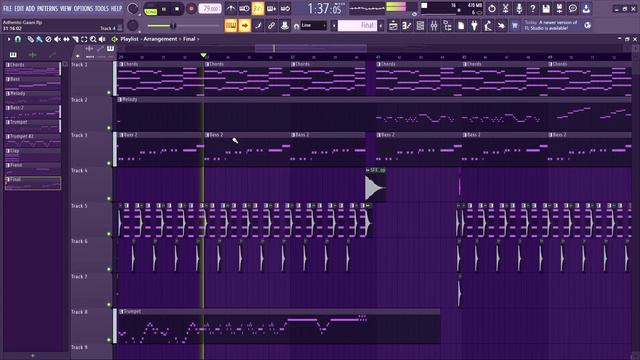This screenshot has width=640, height=360.
Task: Open the browser icon
Action: coord(447,26)
